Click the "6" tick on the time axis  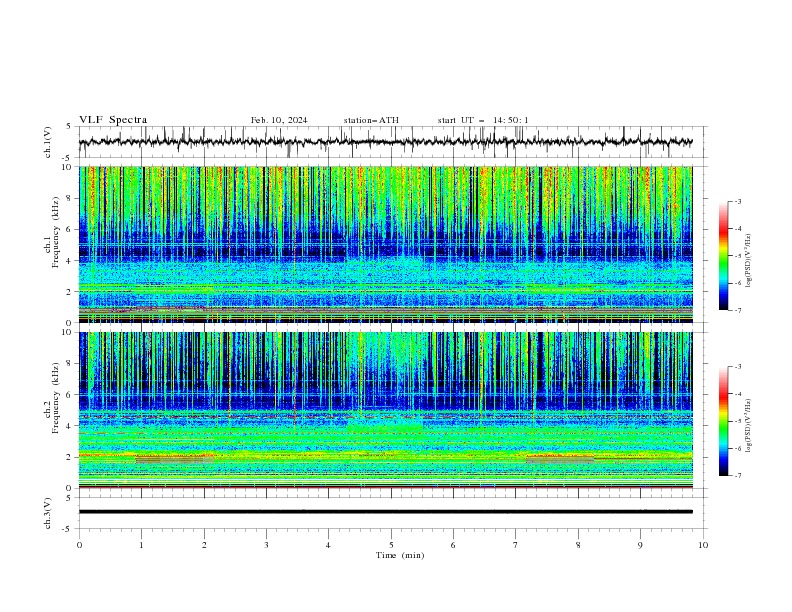coord(453,545)
